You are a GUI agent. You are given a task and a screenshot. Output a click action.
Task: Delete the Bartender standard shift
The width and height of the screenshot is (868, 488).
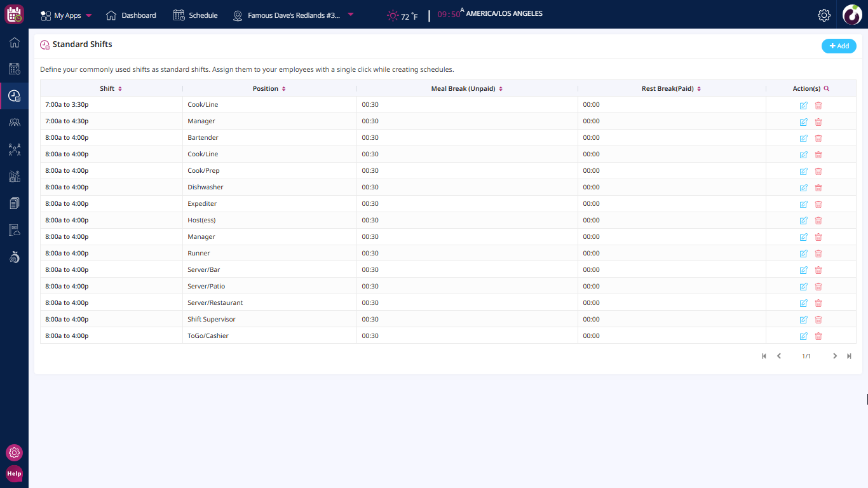pyautogui.click(x=818, y=138)
